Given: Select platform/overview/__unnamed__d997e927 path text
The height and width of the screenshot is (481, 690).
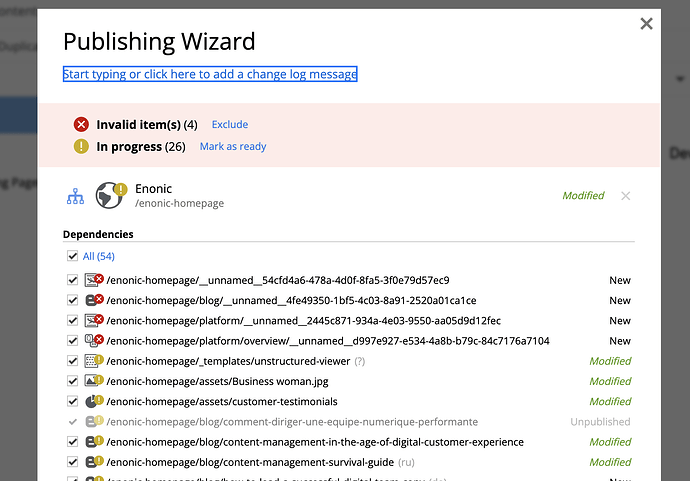Looking at the screenshot, I should 328,341.
